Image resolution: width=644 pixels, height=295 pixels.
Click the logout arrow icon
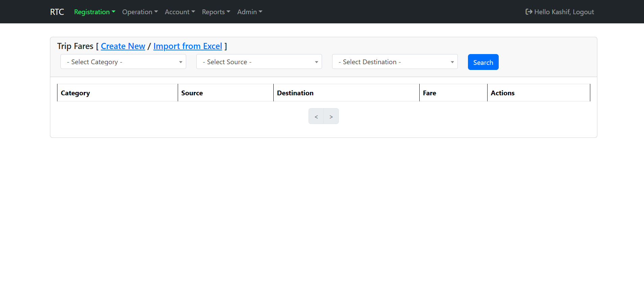[528, 12]
